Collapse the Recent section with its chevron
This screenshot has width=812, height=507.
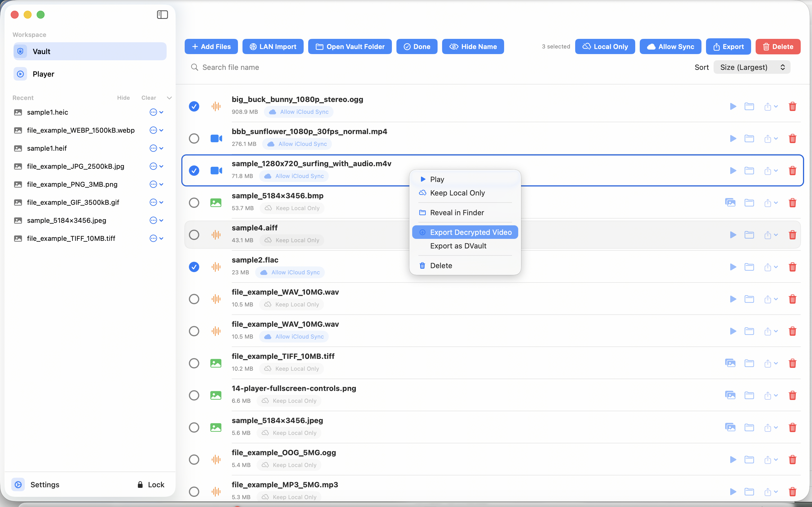169,97
